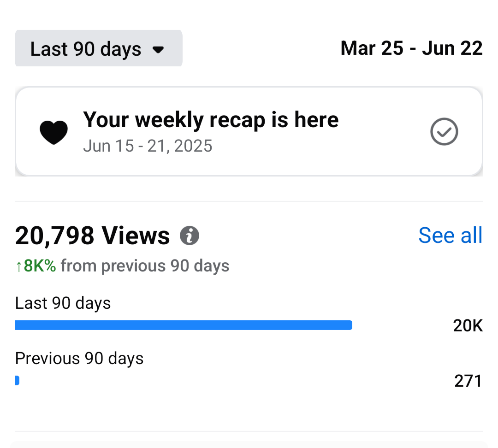This screenshot has width=498, height=448.
Task: Click the tiny blue Previous 90 days bar
Action: coord(17,381)
